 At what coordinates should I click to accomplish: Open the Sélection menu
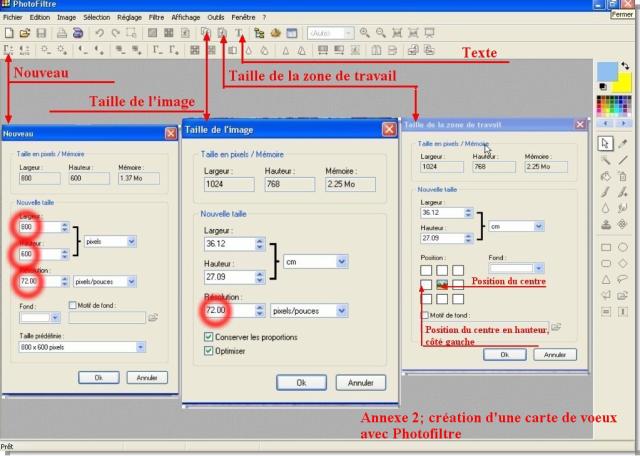[97, 17]
